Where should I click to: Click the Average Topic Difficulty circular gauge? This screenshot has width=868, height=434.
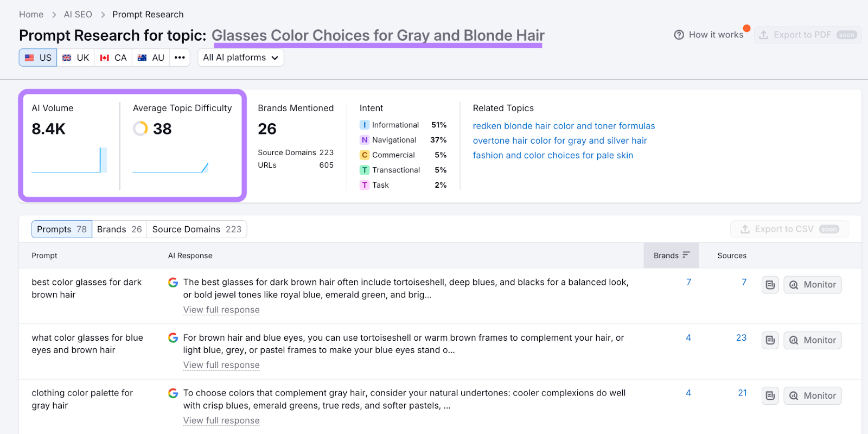click(x=141, y=129)
